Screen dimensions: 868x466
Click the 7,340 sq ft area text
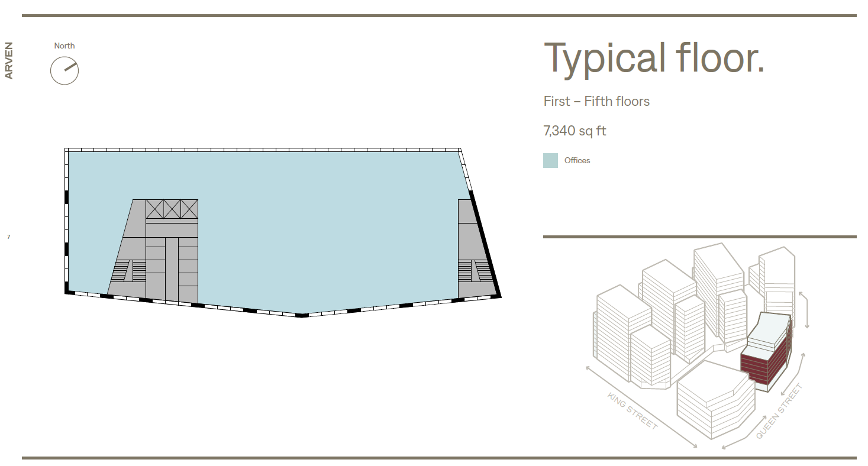click(x=575, y=131)
